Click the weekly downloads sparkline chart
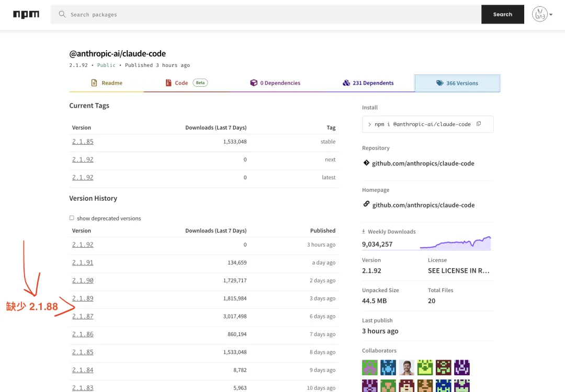The image size is (565, 392). 456,243
